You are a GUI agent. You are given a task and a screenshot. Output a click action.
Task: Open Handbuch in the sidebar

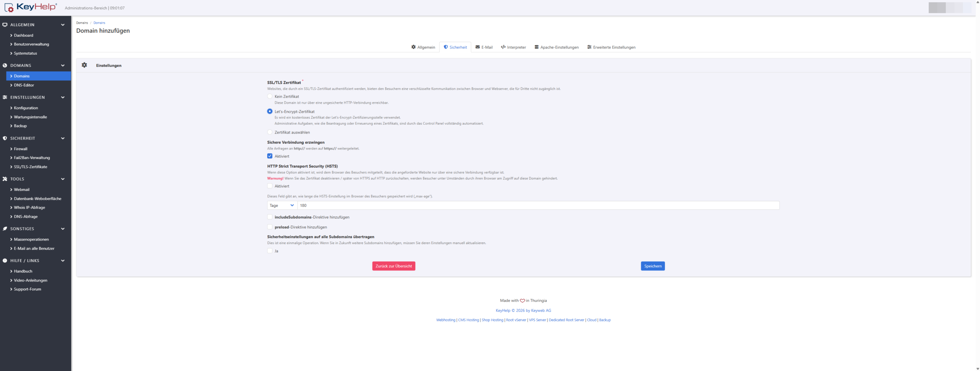click(x=23, y=271)
